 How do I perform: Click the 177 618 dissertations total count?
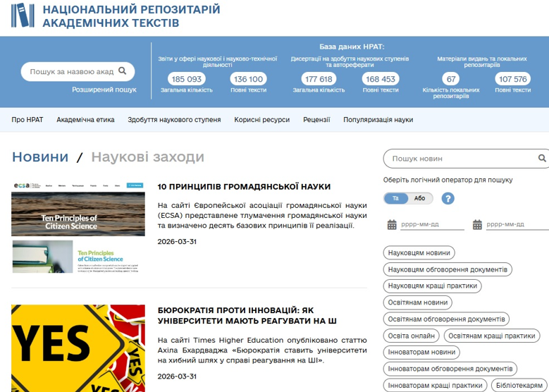point(319,79)
